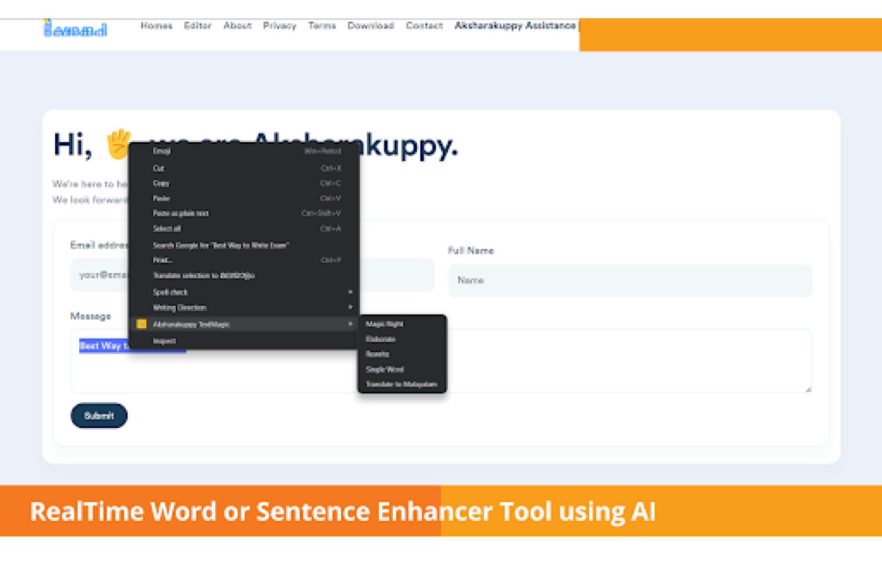Expand the Writing Direction submenu

pos(243,308)
